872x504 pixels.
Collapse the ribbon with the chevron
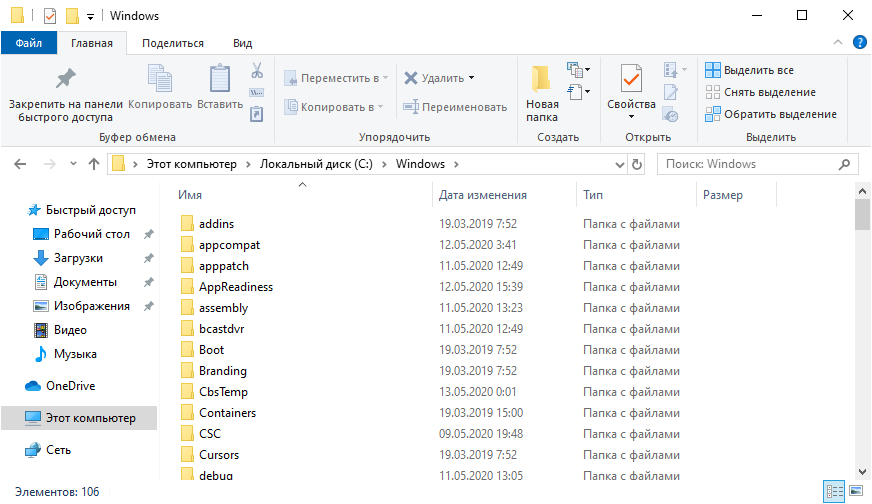(x=839, y=43)
